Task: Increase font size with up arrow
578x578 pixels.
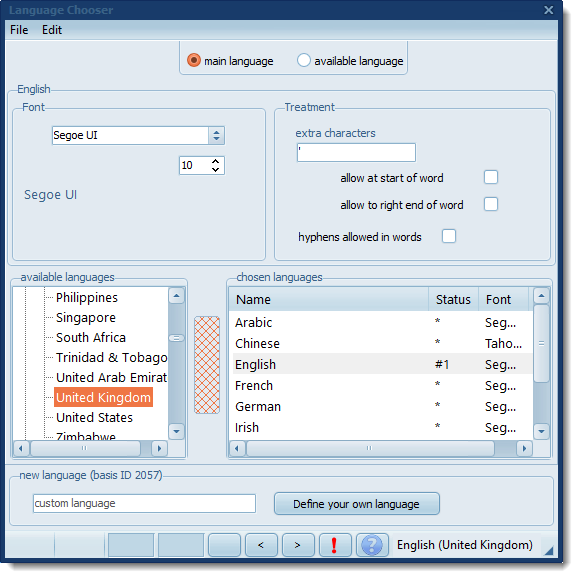Action: pos(216,161)
